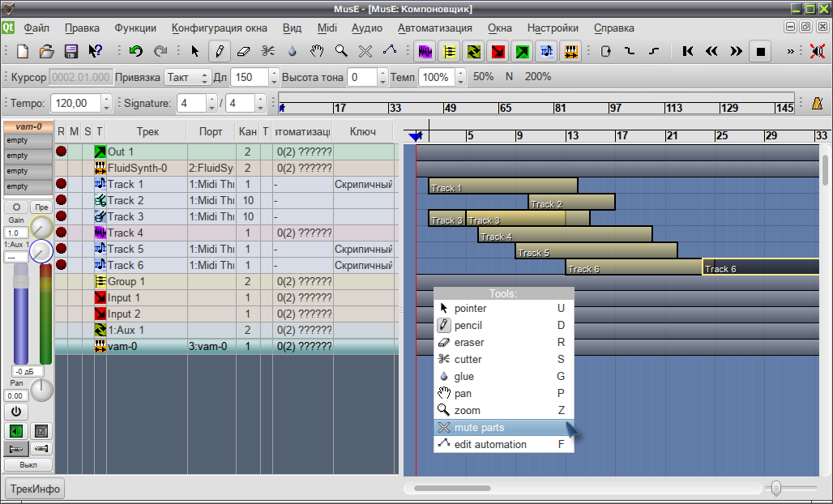Image resolution: width=833 pixels, height=504 pixels.
Task: Click the Track 2 part in the arranger
Action: tap(571, 203)
